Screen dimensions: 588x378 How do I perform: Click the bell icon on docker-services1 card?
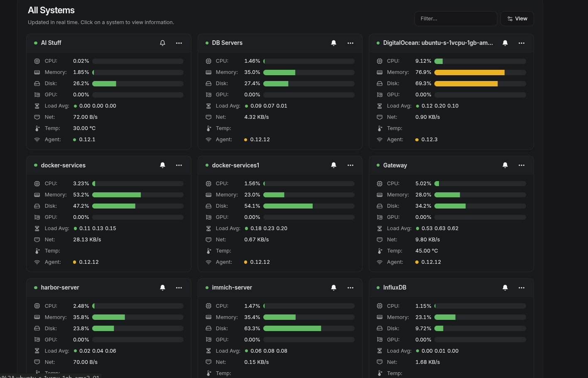(333, 165)
